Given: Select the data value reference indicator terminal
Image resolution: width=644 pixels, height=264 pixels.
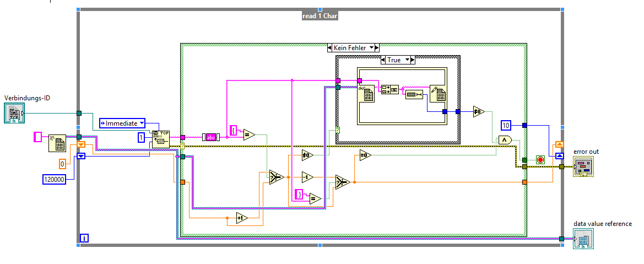Looking at the screenshot, I should click(x=583, y=239).
